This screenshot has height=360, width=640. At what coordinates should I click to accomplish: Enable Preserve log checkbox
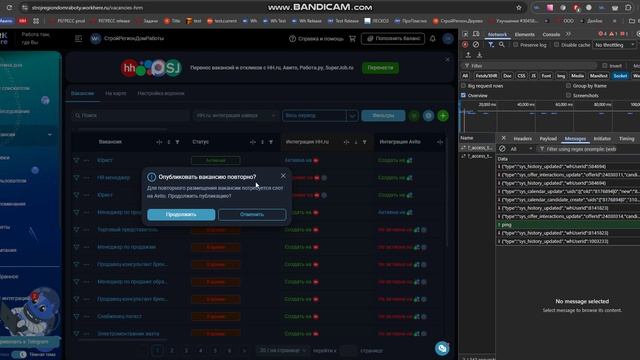516,44
